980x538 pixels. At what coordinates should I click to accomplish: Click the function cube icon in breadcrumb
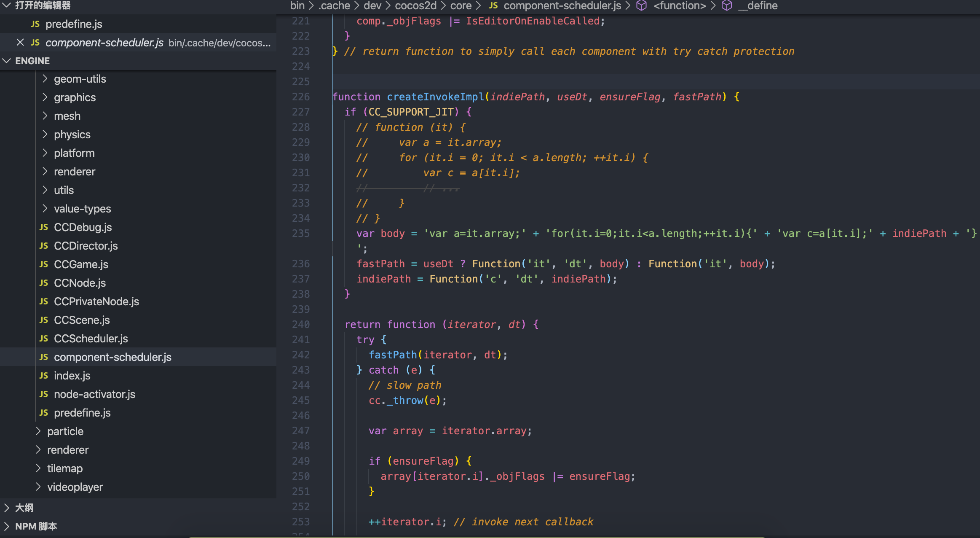(641, 5)
